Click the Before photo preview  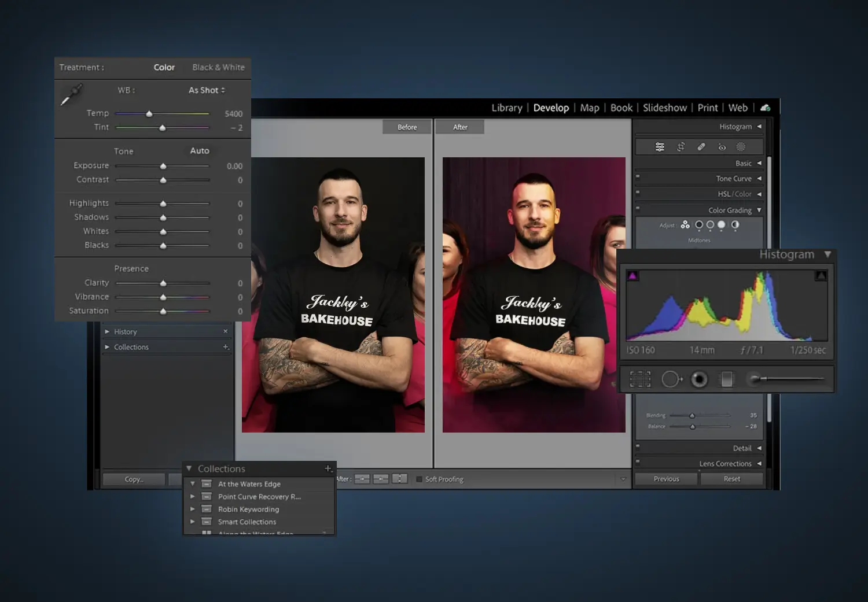point(333,295)
